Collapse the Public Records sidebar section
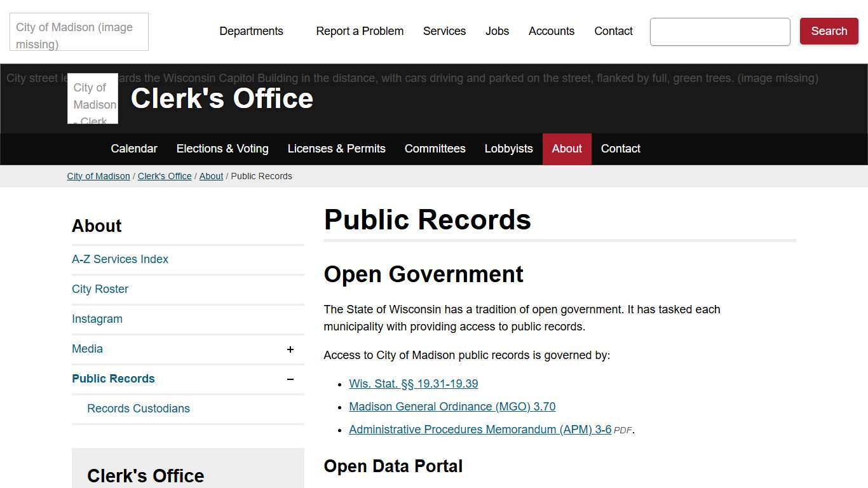 pos(290,379)
